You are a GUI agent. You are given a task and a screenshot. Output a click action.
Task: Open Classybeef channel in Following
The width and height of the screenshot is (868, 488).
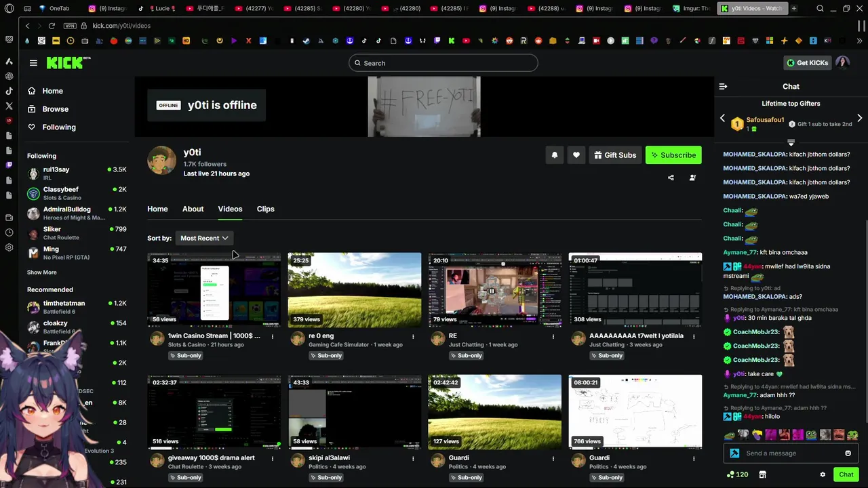point(77,193)
